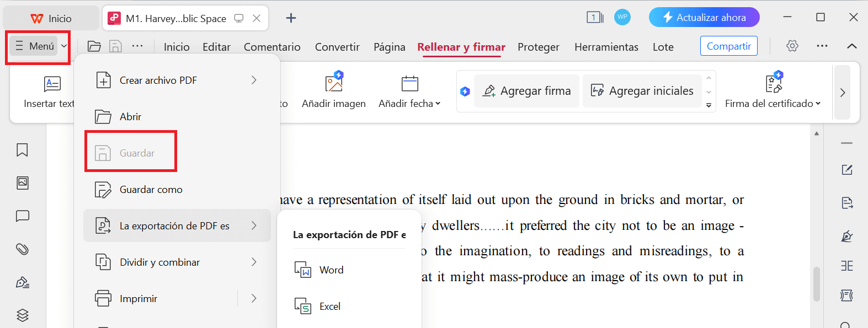The image size is (868, 328).
Task: Click the Añadir imagen tool
Action: click(x=333, y=91)
